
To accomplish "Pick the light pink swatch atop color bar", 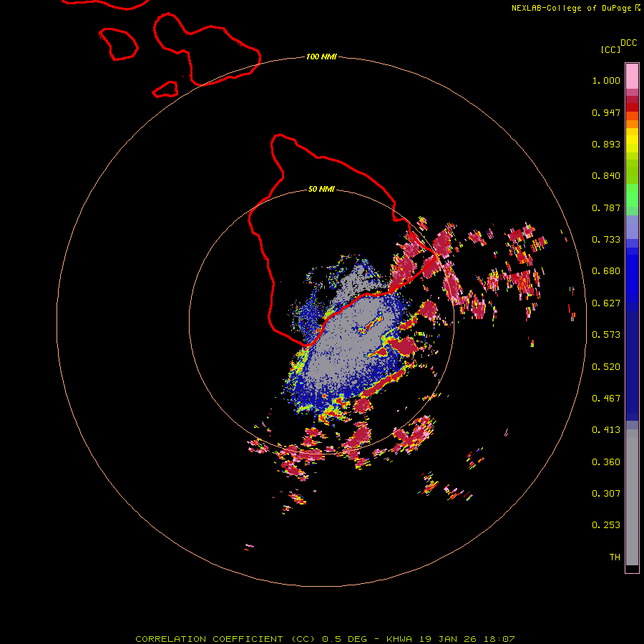I will pyautogui.click(x=632, y=76).
